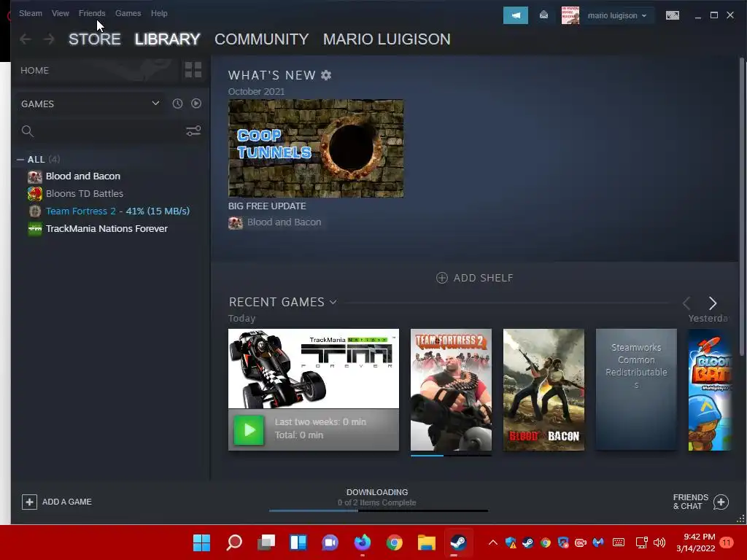Go to the STORE tab

coord(94,39)
